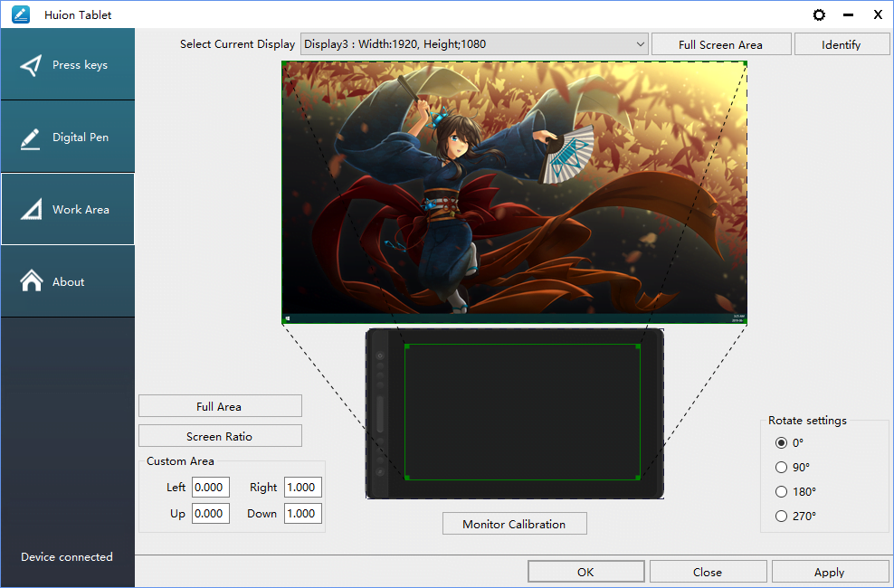The image size is (894, 588).
Task: Click the Left custom area field
Action: click(211, 488)
